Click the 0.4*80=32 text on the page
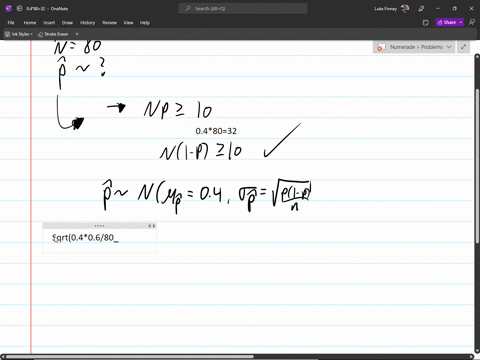Screen dimensions: 480x360 click(216, 131)
